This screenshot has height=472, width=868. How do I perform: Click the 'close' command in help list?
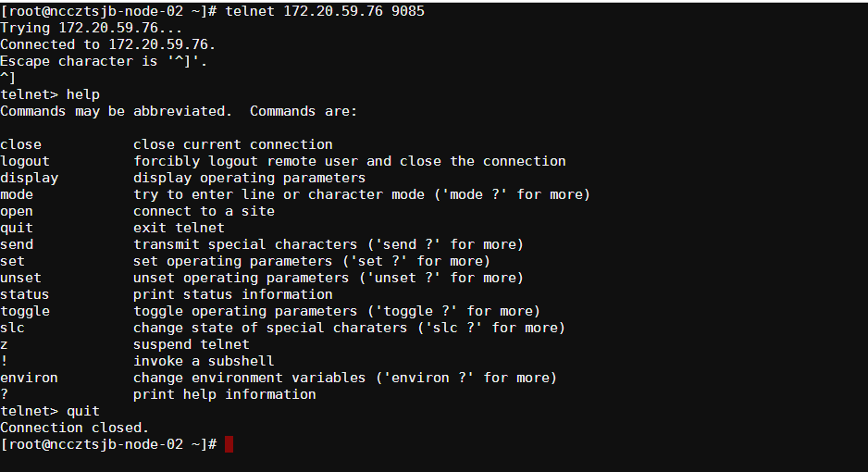21,144
